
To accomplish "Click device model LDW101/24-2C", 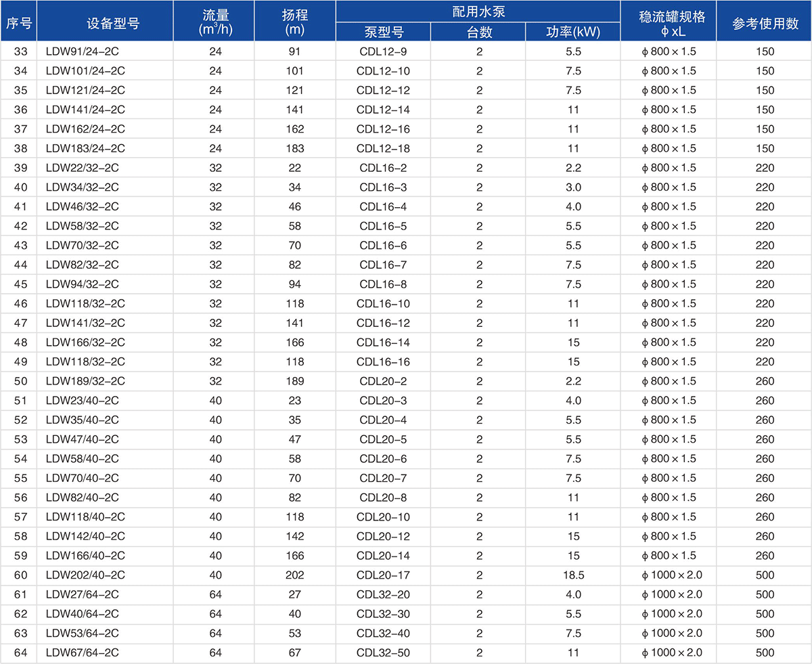I will (x=85, y=71).
